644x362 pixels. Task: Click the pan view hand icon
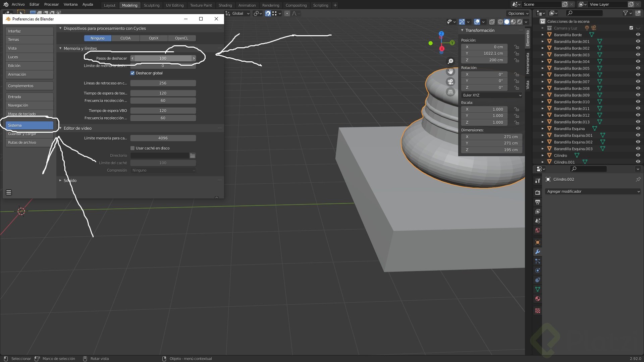point(450,71)
